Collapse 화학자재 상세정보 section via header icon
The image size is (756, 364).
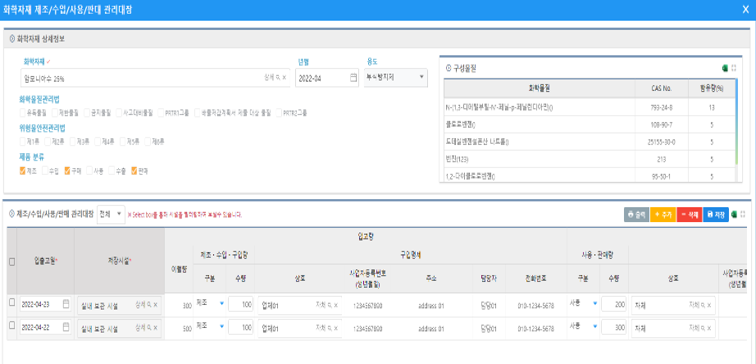[x=12, y=39]
